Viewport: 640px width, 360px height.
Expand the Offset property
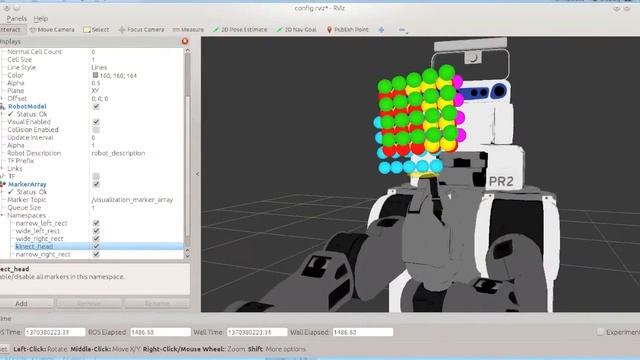pyautogui.click(x=2, y=99)
